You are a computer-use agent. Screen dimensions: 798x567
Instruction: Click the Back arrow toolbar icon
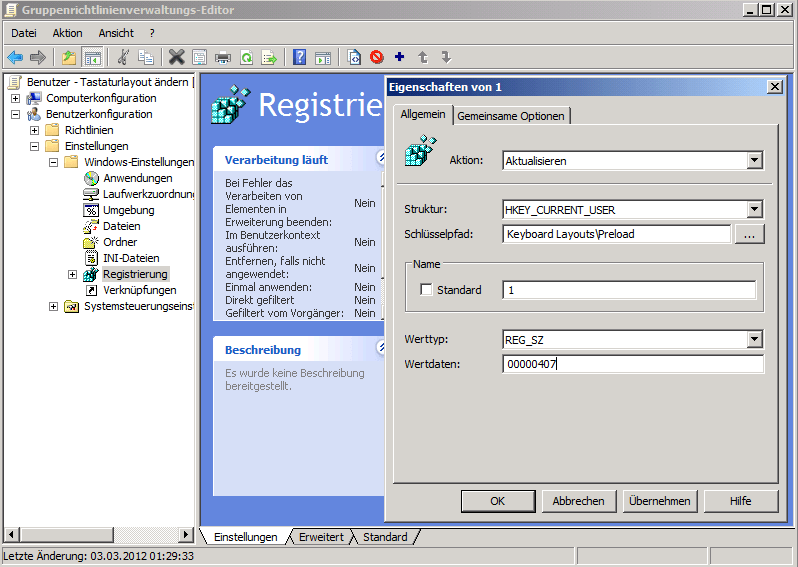(x=15, y=58)
